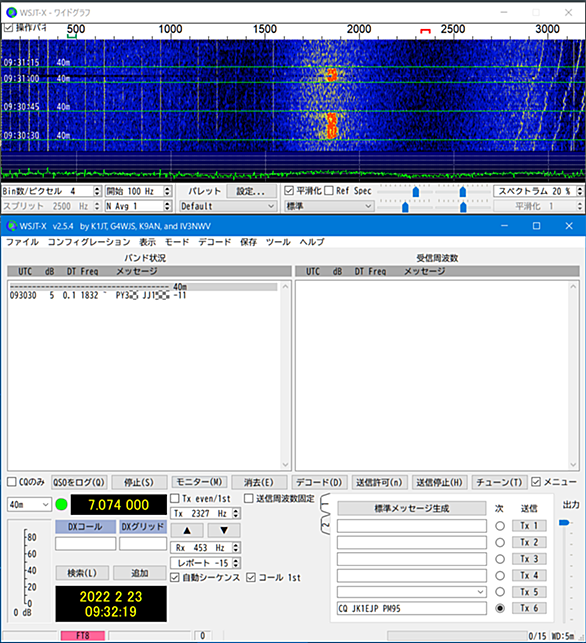586x643 pixels.
Task: Open the Tx 5 message combo box
Action: click(412, 592)
